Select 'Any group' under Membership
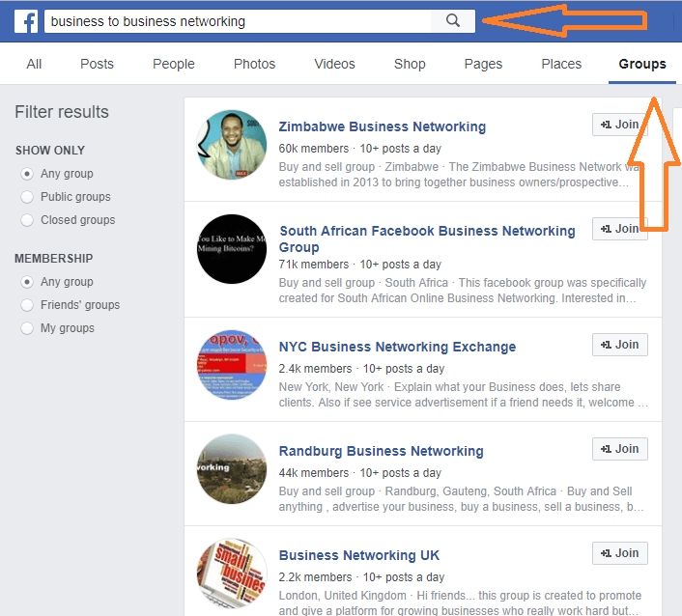682x616 pixels. [x=27, y=282]
